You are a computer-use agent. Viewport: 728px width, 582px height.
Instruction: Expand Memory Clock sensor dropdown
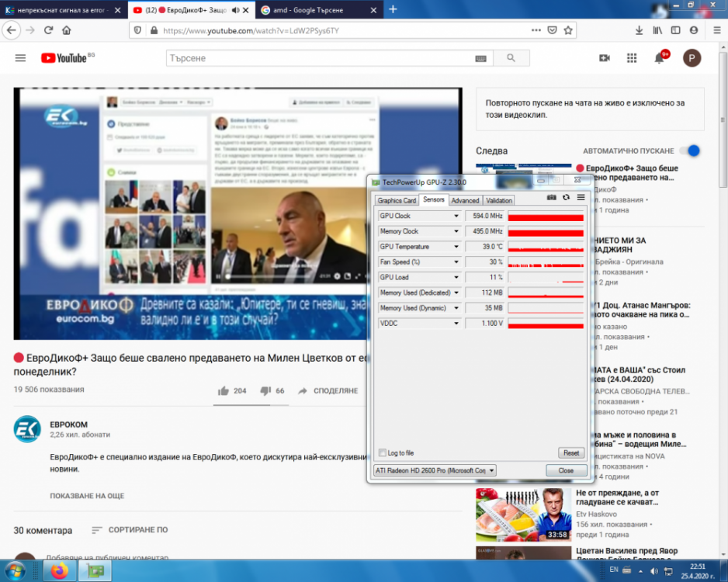(456, 231)
